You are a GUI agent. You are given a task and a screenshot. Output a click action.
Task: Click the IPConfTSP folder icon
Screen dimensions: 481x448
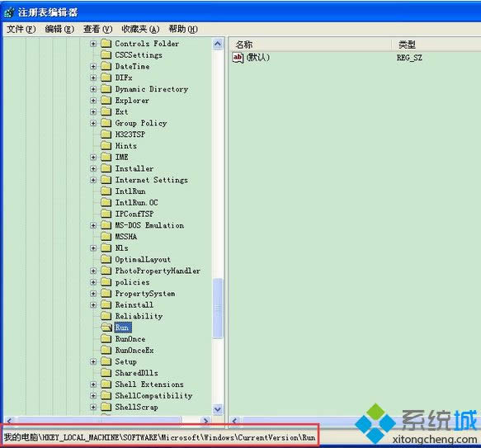click(106, 214)
